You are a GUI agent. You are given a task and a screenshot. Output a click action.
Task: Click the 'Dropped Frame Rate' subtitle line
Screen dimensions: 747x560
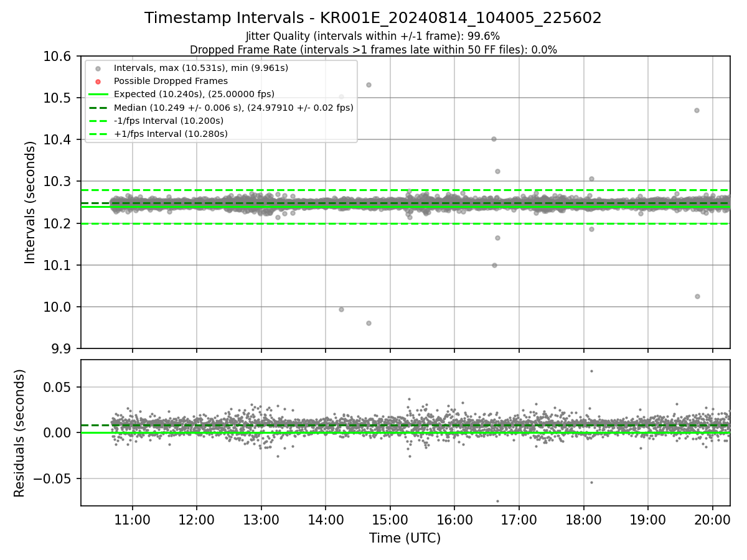[x=373, y=50]
